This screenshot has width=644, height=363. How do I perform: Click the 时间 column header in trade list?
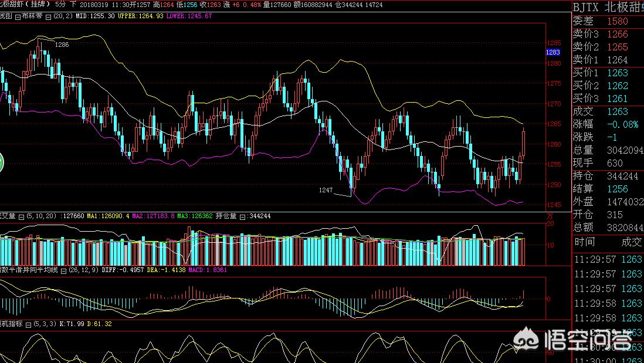click(x=584, y=242)
